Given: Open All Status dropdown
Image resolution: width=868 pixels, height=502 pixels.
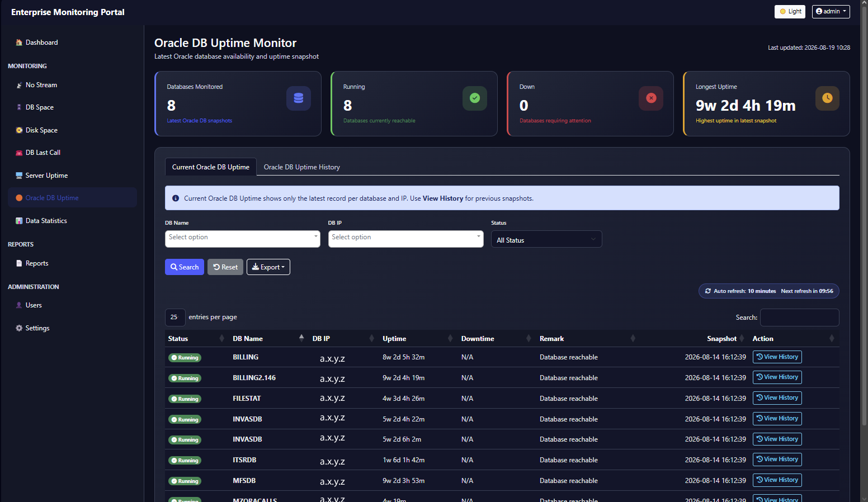Looking at the screenshot, I should tap(546, 239).
